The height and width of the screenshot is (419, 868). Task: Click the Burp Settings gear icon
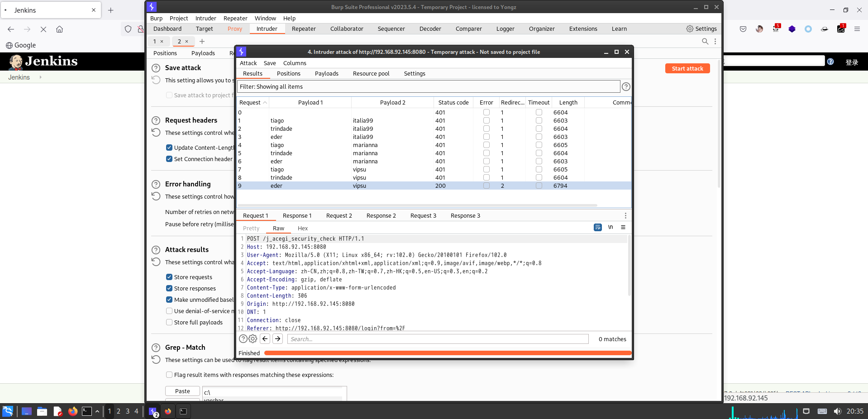tap(690, 29)
